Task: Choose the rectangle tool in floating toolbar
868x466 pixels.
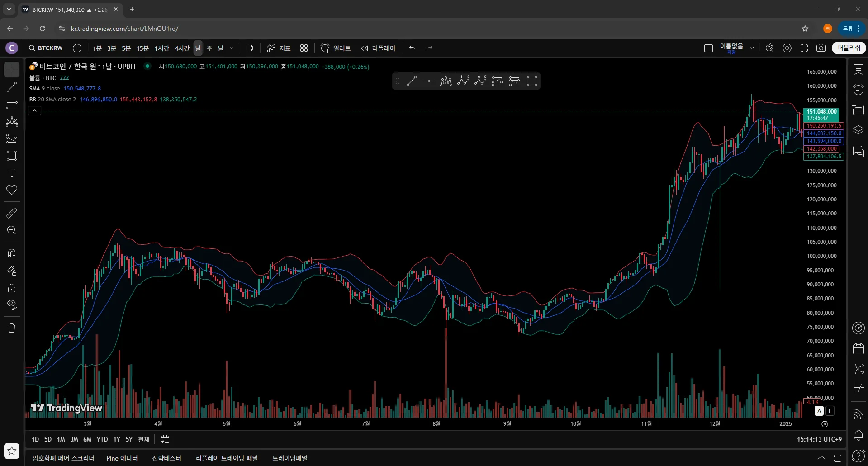Action: pos(532,81)
